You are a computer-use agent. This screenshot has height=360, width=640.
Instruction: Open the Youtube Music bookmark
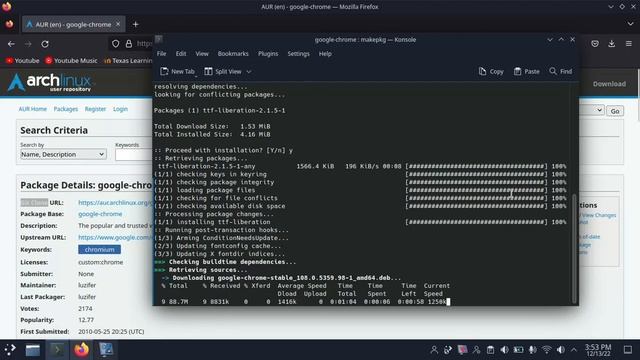pyautogui.click(x=71, y=60)
